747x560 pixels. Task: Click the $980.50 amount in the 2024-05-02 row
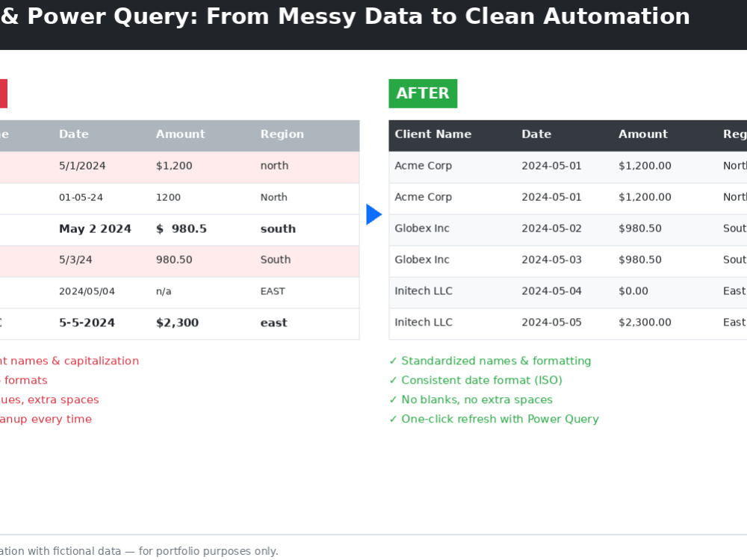click(x=640, y=228)
